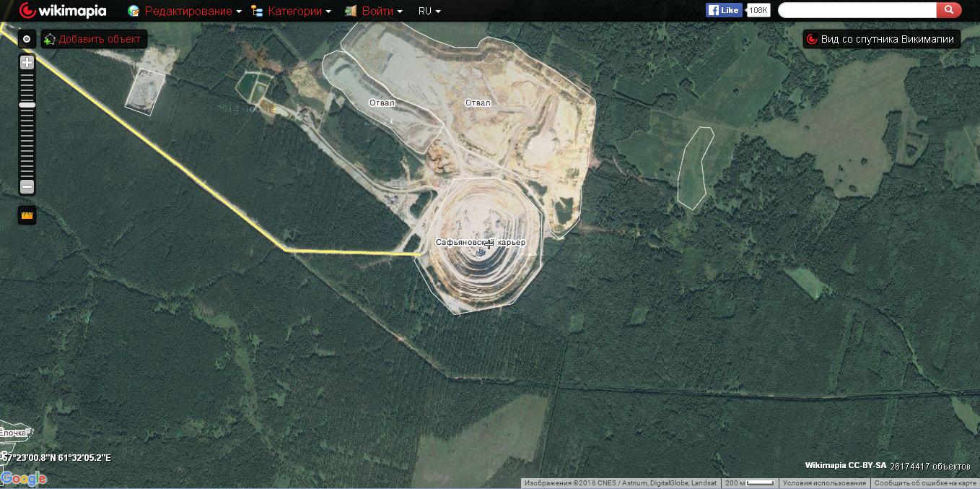Click the Google logo on the map
This screenshot has width=980, height=489.
coord(23,478)
